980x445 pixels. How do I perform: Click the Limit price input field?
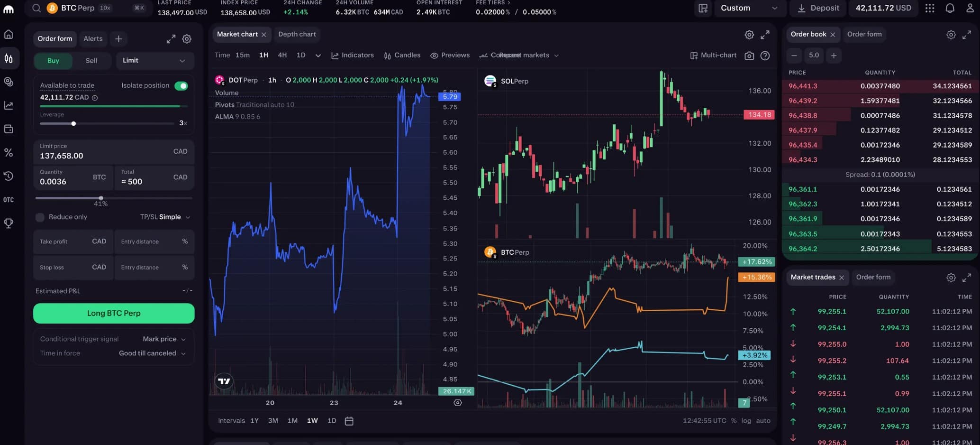point(114,152)
